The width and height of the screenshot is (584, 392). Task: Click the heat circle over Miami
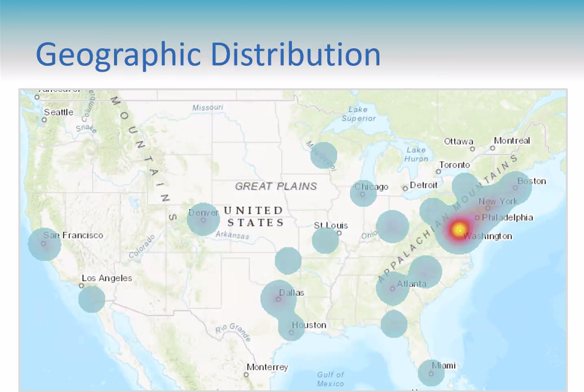click(431, 373)
